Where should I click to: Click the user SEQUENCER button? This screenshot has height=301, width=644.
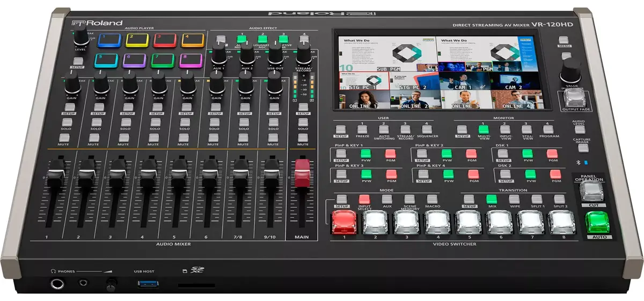click(427, 129)
